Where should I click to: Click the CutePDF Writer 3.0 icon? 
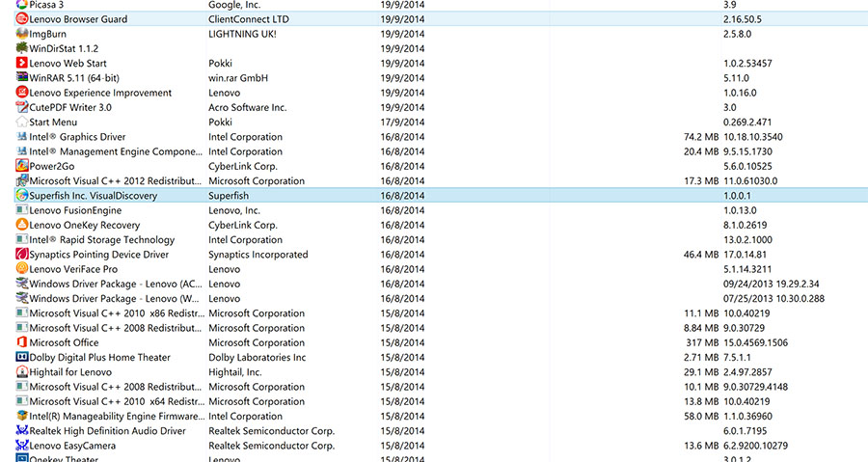pos(21,107)
